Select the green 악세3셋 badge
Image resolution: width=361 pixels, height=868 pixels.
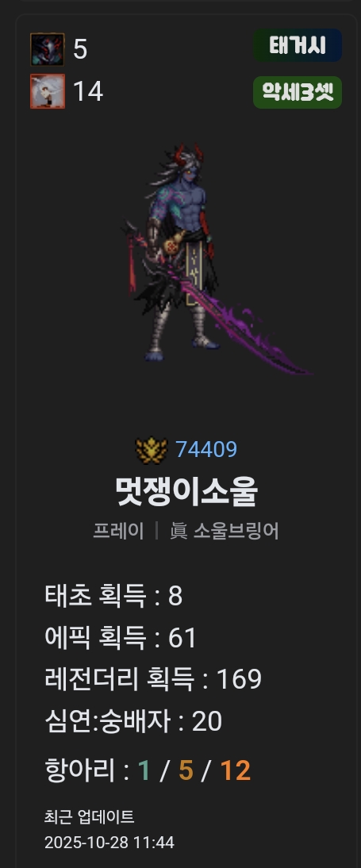click(298, 93)
